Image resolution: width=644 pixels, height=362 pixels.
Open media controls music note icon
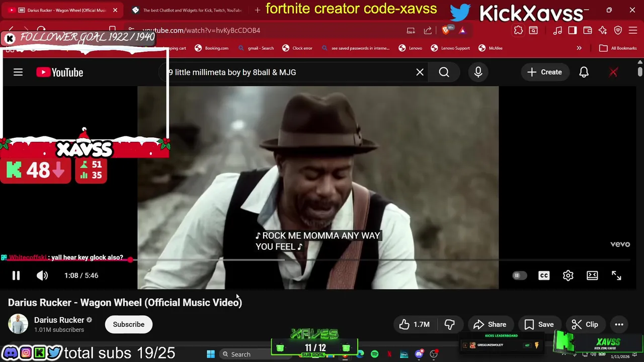click(x=557, y=30)
